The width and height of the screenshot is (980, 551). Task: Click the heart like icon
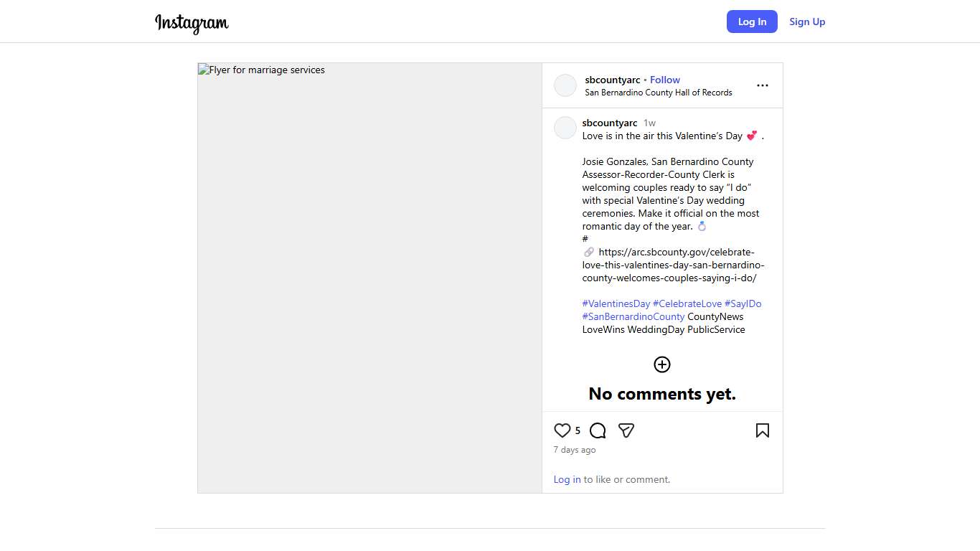(x=562, y=430)
